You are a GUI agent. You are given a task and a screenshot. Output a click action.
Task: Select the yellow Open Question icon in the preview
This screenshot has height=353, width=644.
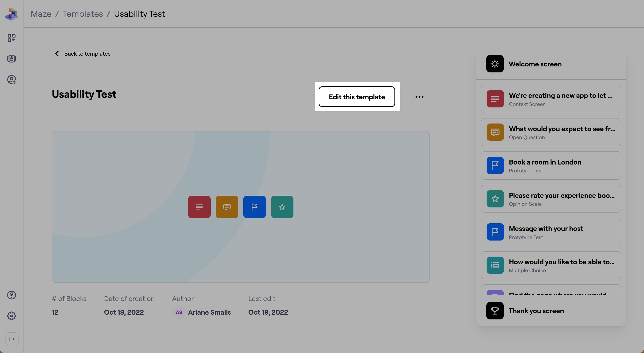pos(227,207)
